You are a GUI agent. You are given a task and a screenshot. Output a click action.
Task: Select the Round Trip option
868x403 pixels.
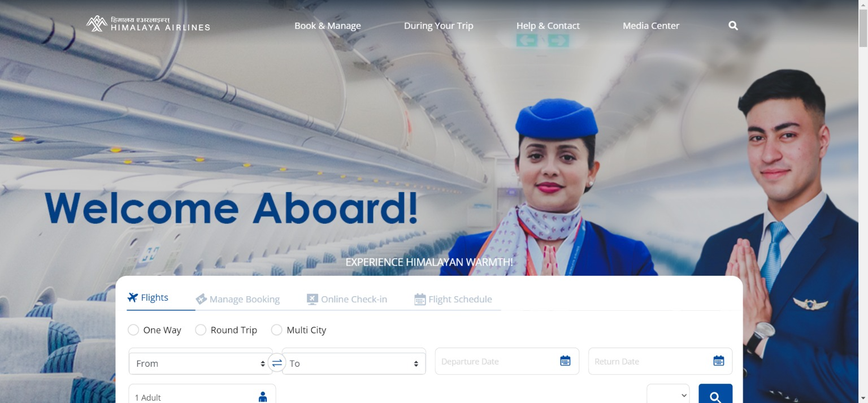[201, 330]
